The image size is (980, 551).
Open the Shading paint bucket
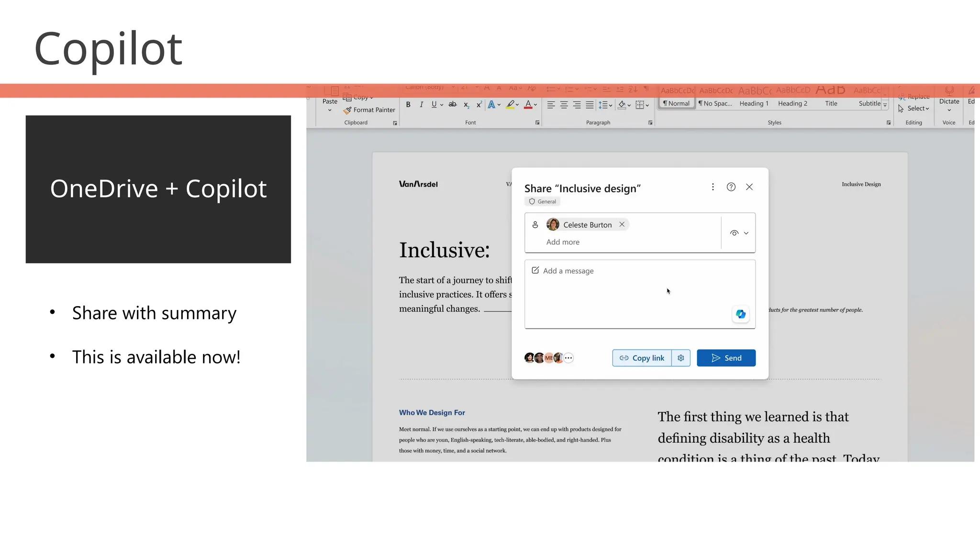(622, 105)
